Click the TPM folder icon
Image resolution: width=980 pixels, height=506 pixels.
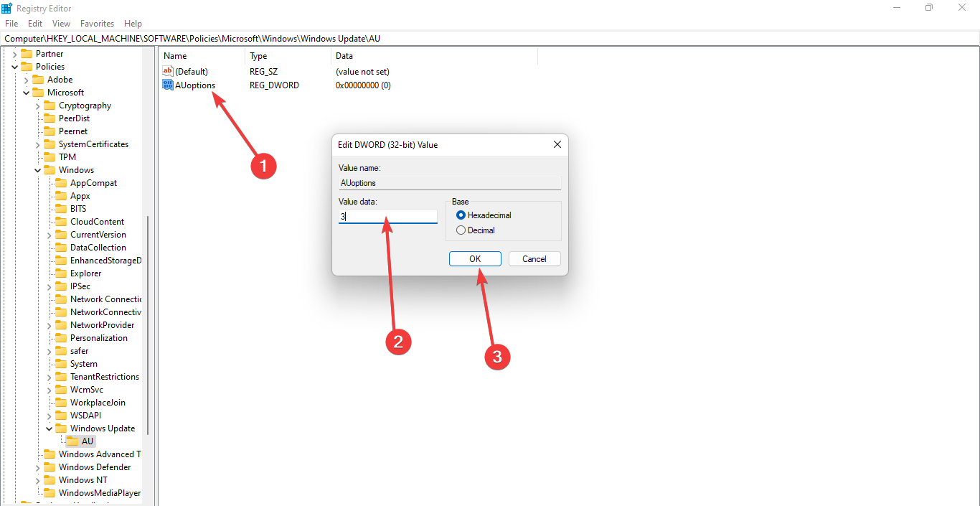(50, 157)
